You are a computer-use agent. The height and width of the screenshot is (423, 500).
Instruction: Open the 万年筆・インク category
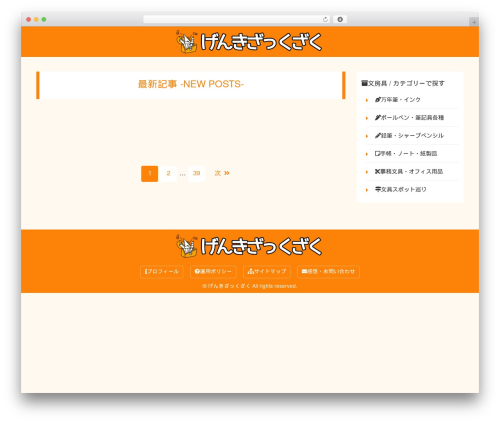[398, 100]
